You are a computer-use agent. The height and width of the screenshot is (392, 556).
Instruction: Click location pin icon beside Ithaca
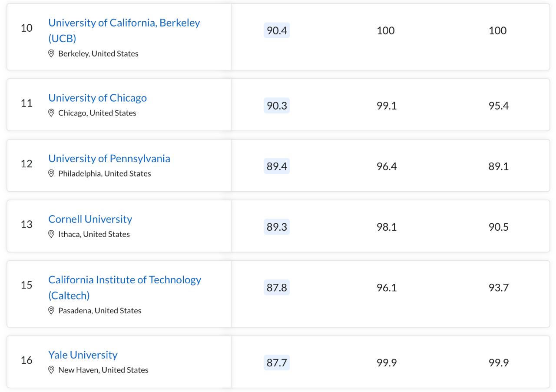point(51,234)
